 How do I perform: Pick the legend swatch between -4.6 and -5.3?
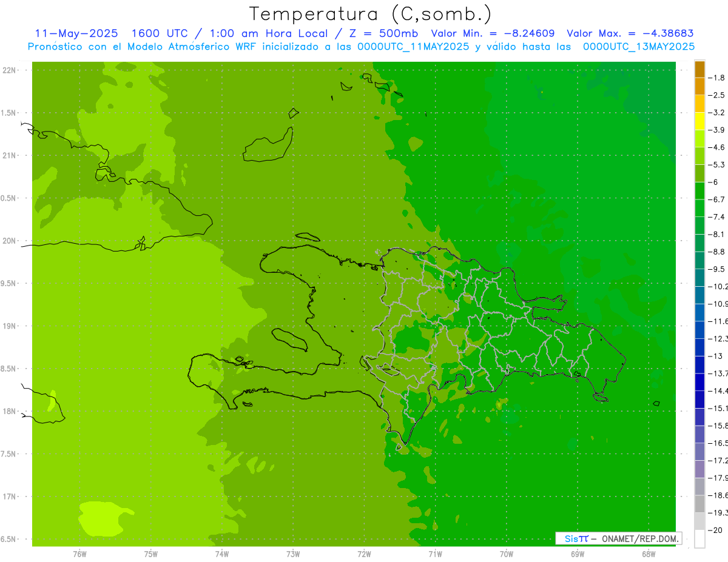pyautogui.click(x=699, y=156)
